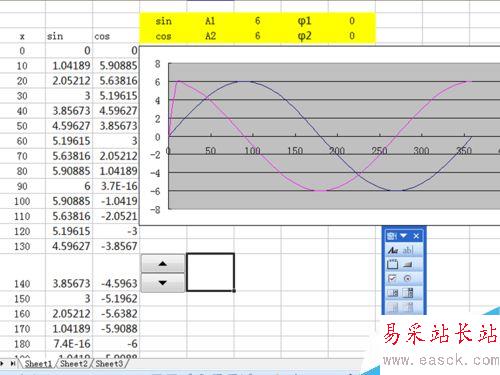
Task: Select cos value -5.9088 in row x=170
Action: click(x=116, y=329)
